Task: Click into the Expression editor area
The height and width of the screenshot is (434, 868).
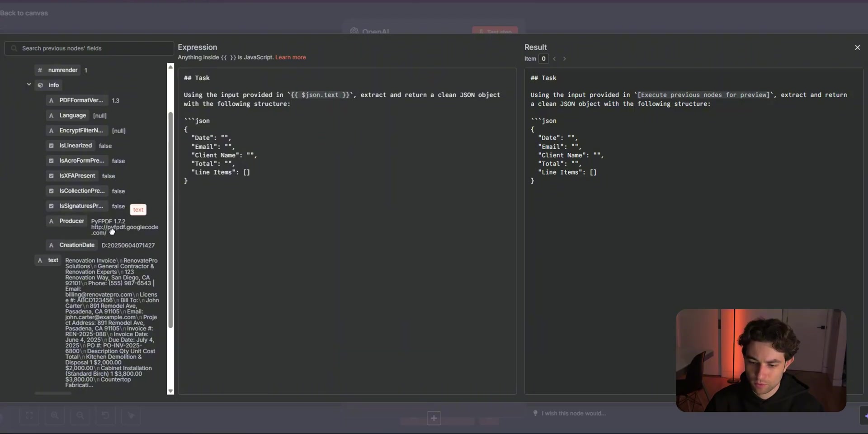Action: coord(347,231)
